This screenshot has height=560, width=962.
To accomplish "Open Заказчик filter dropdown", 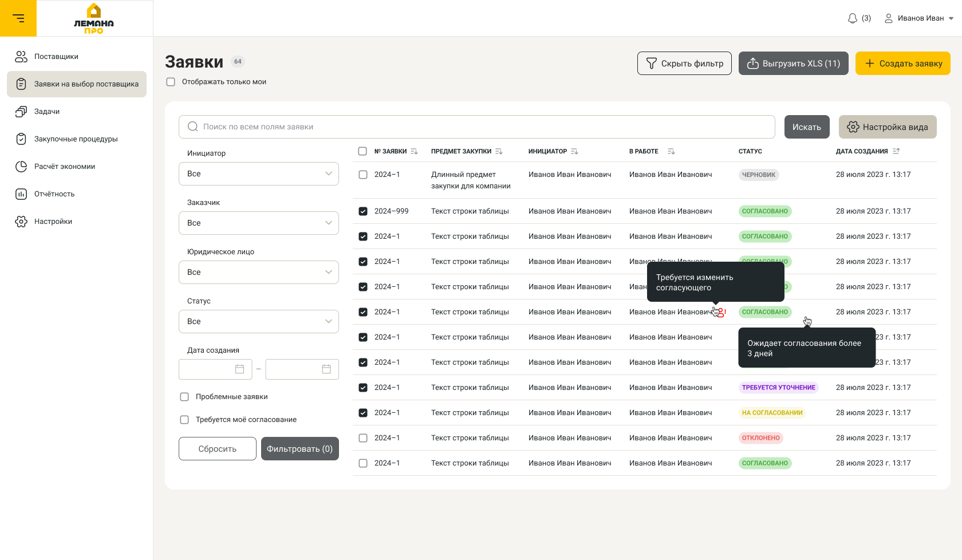I will 259,223.
